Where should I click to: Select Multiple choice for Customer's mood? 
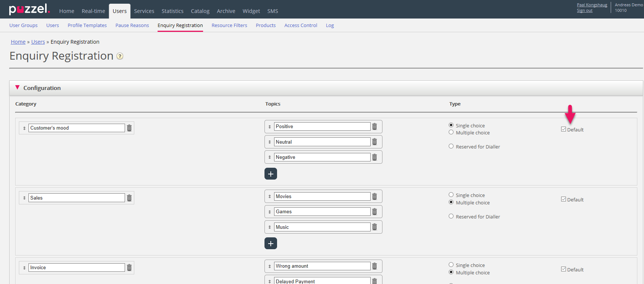(x=451, y=132)
